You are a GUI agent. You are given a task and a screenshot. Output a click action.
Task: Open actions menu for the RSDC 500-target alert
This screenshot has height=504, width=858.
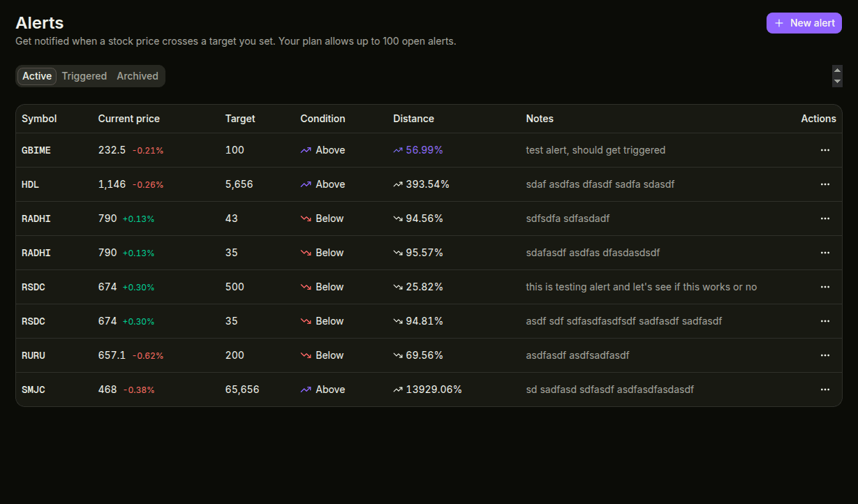tap(825, 287)
